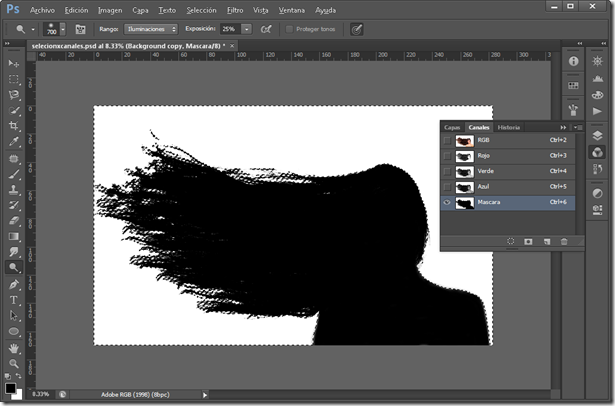Delete current channel with trash icon

(564, 241)
